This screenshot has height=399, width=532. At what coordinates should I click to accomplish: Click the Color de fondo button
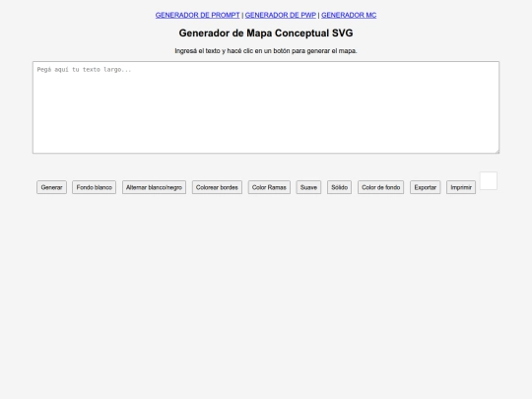pyautogui.click(x=380, y=187)
